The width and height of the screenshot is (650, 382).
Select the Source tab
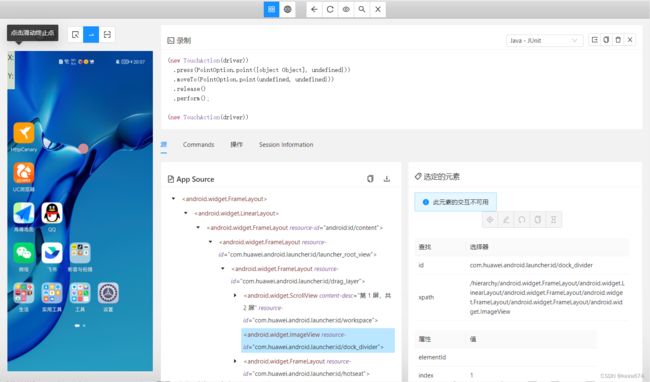tap(164, 145)
